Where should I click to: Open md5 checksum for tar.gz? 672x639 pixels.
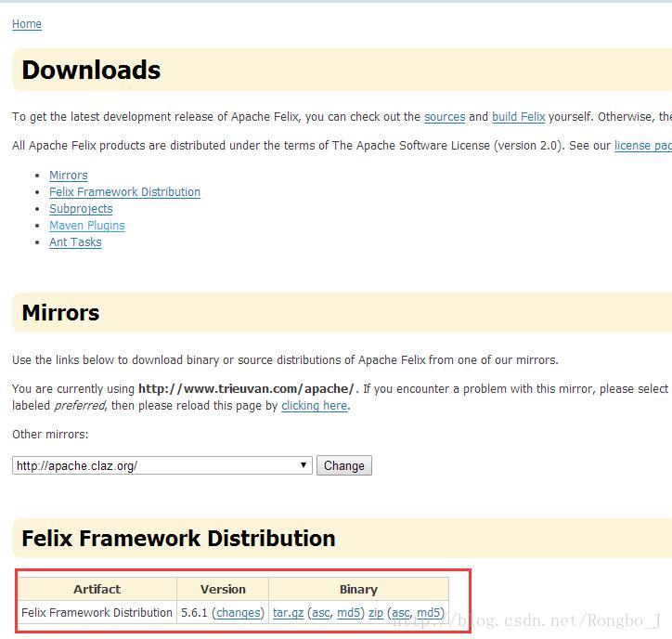coord(348,612)
